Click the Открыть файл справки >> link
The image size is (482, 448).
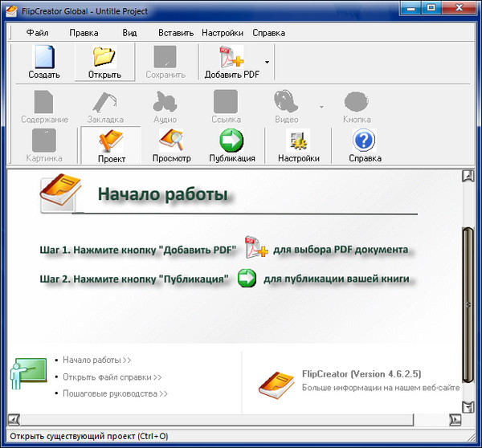click(x=112, y=377)
